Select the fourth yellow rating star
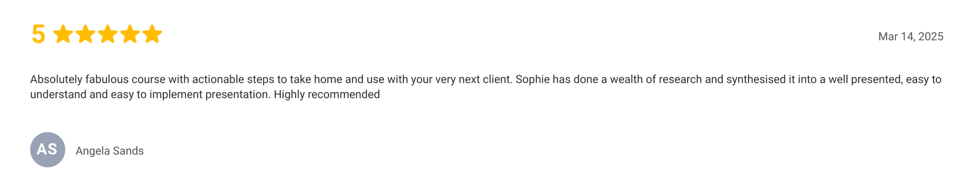 (130, 34)
